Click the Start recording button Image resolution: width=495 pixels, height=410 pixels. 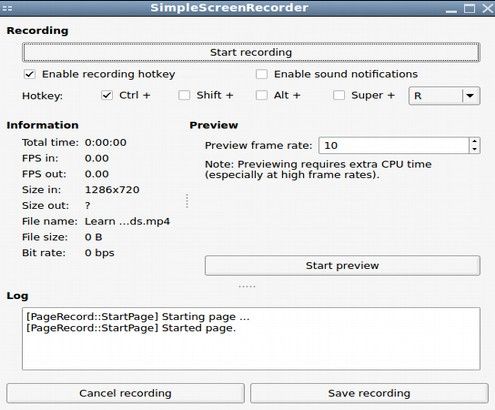click(251, 52)
